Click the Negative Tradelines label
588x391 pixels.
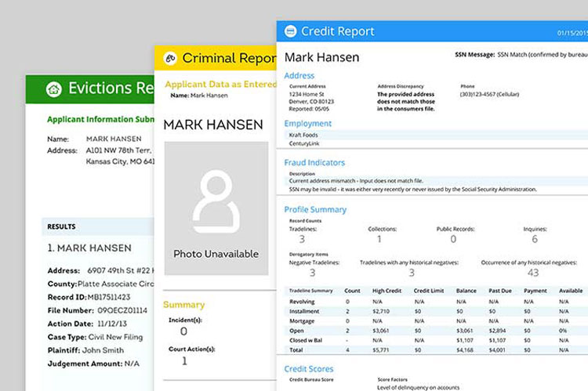[314, 262]
